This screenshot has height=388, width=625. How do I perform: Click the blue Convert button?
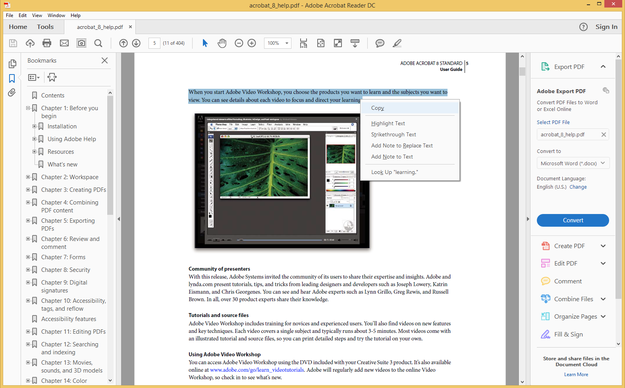(x=573, y=220)
